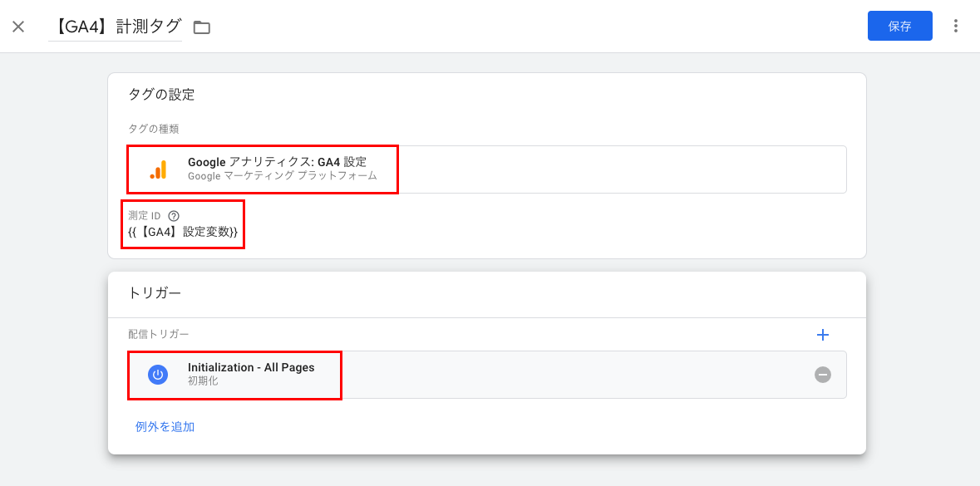Click the 保存 save button

(x=899, y=27)
